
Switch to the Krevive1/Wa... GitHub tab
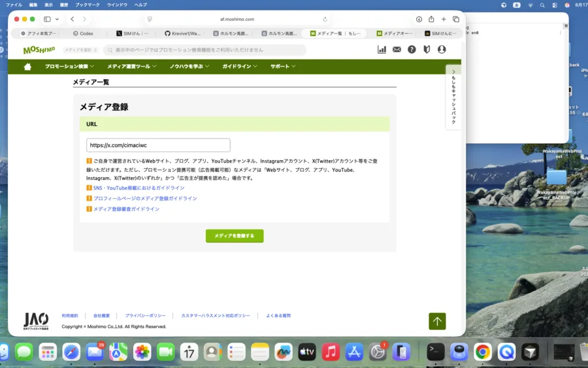183,33
